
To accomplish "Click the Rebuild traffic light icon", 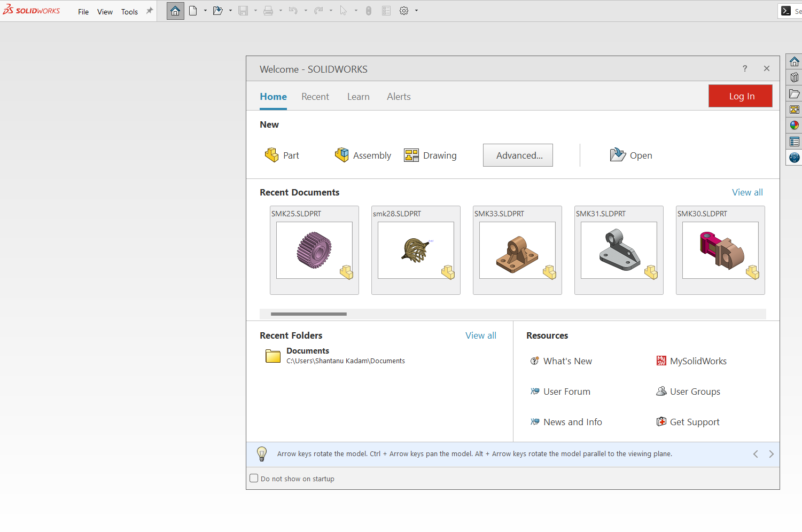I will point(369,11).
